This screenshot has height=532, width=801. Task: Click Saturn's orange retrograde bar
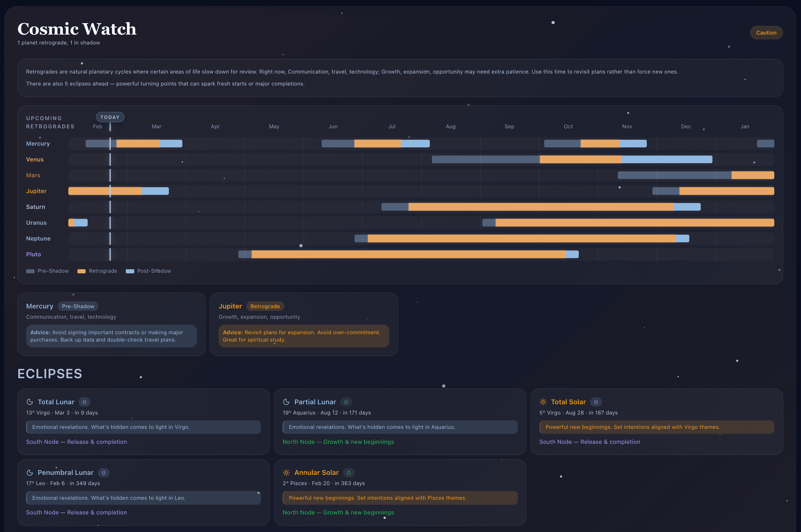tap(541, 207)
